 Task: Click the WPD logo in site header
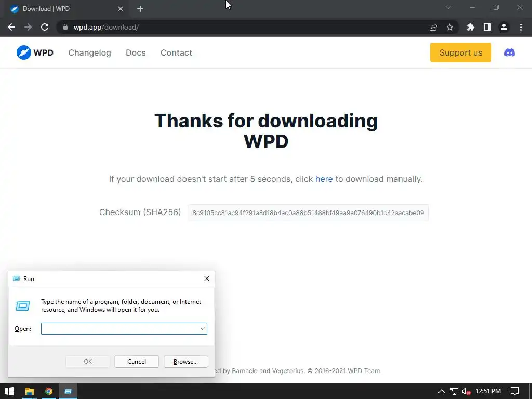coord(35,52)
